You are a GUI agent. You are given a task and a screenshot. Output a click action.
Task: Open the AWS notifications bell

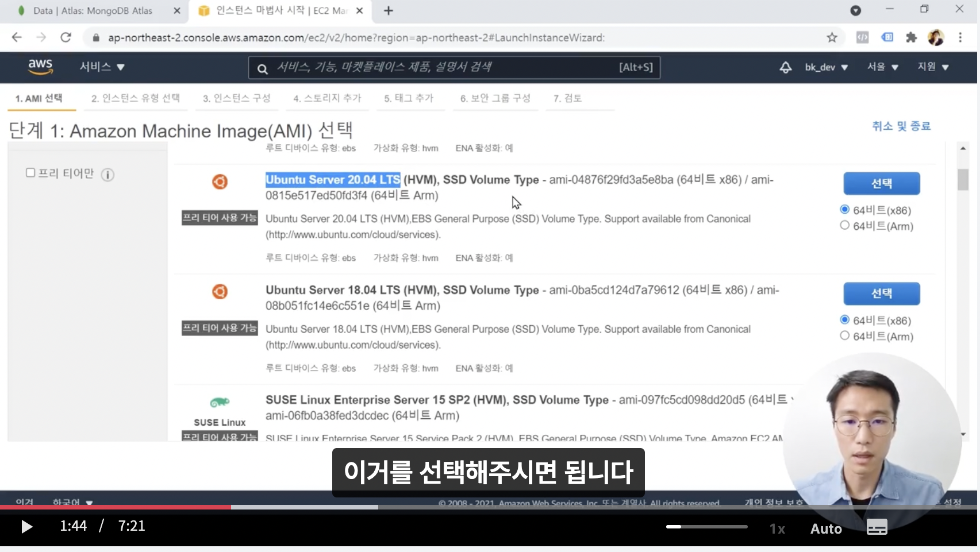coord(785,67)
